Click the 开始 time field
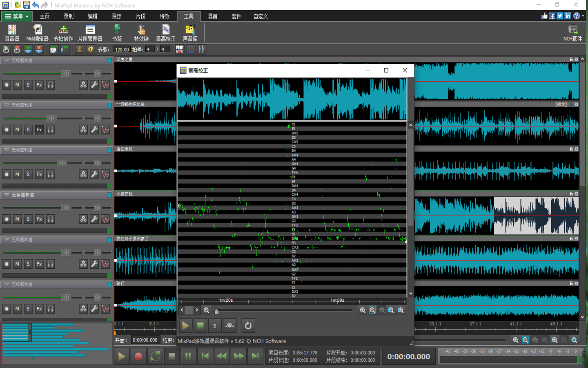The height and width of the screenshot is (368, 588). 145,340
